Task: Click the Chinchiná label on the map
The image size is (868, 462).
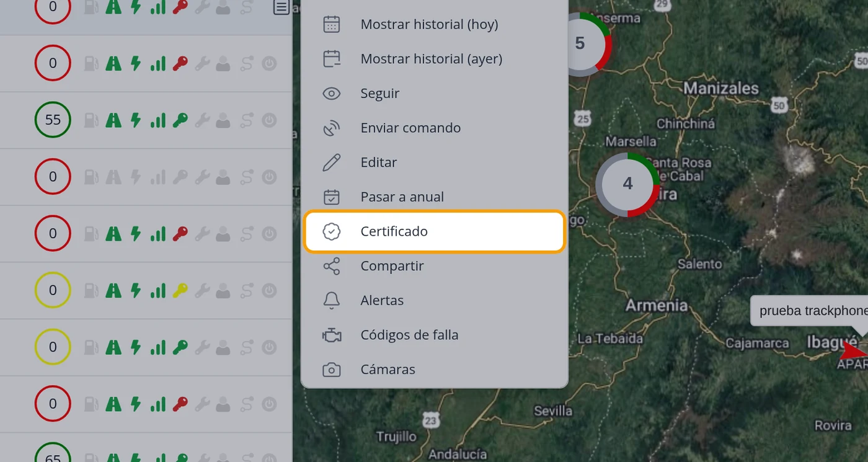Action: coord(686,123)
